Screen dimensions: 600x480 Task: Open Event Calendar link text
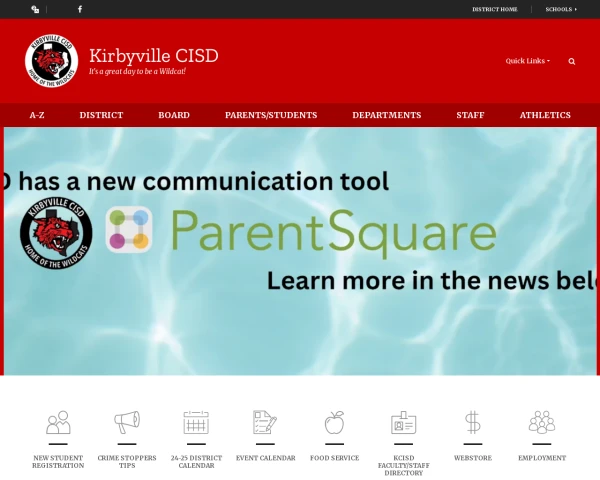[x=266, y=458]
